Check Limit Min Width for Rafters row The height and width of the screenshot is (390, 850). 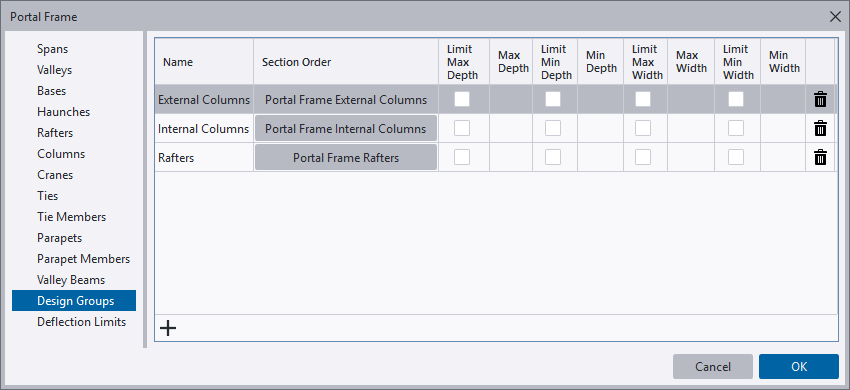(736, 157)
